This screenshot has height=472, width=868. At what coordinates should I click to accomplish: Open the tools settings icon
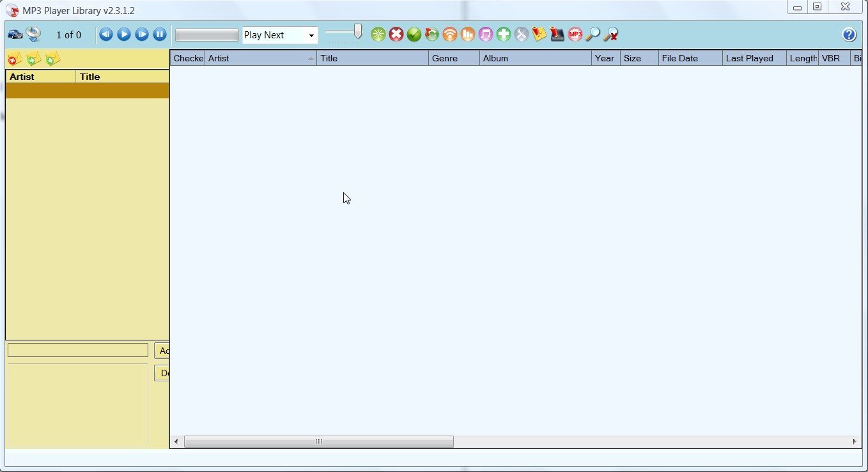(522, 34)
